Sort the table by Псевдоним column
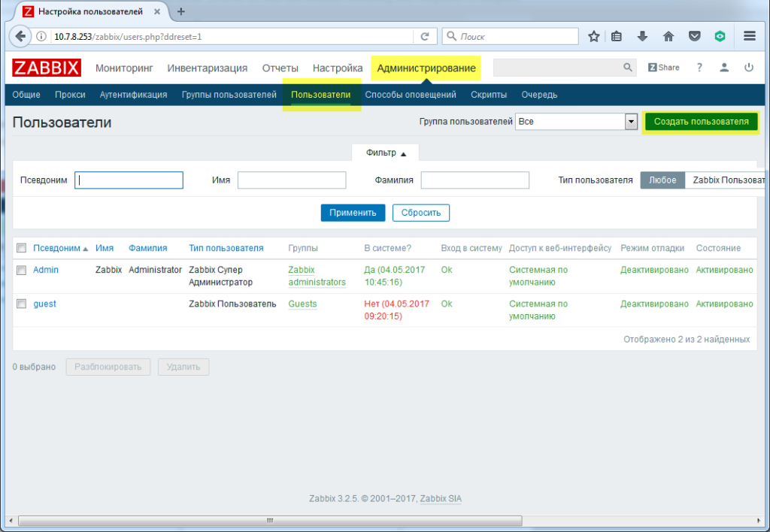Image resolution: width=770 pixels, height=532 pixels. coord(56,248)
